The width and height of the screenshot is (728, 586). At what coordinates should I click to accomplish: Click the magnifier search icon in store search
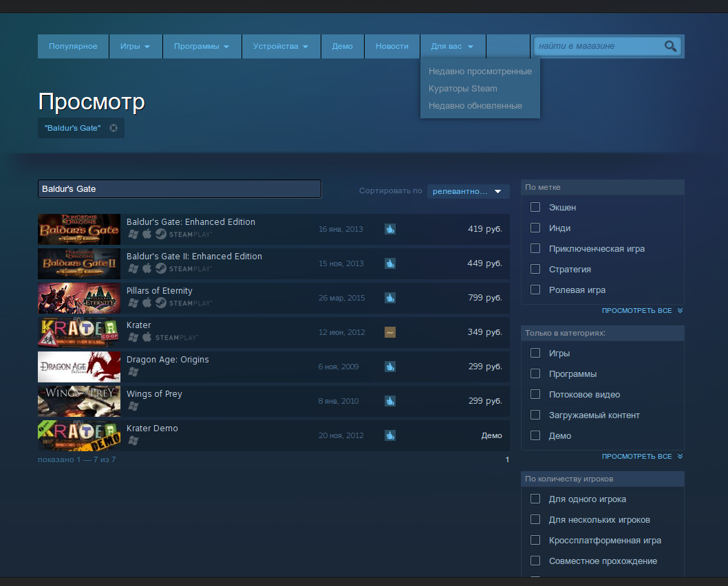(670, 46)
